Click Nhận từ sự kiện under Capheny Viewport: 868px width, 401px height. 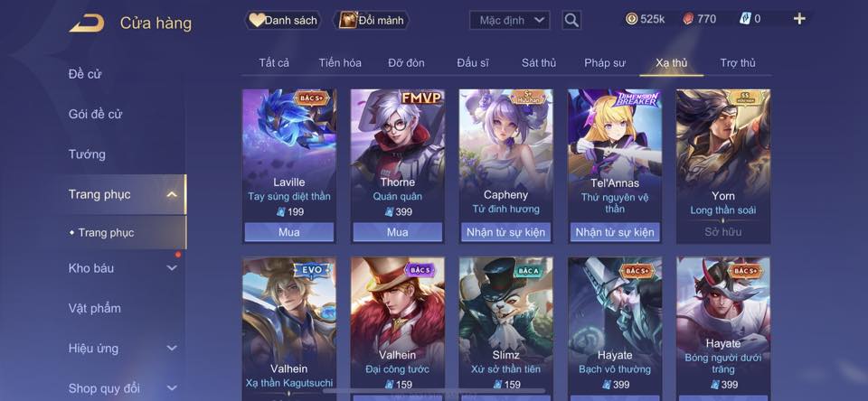[505, 232]
